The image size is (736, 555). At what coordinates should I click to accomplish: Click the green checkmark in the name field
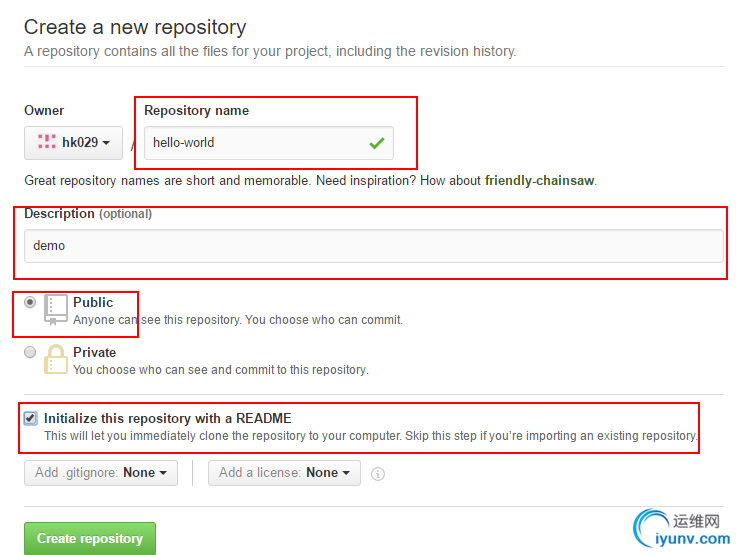tap(376, 143)
